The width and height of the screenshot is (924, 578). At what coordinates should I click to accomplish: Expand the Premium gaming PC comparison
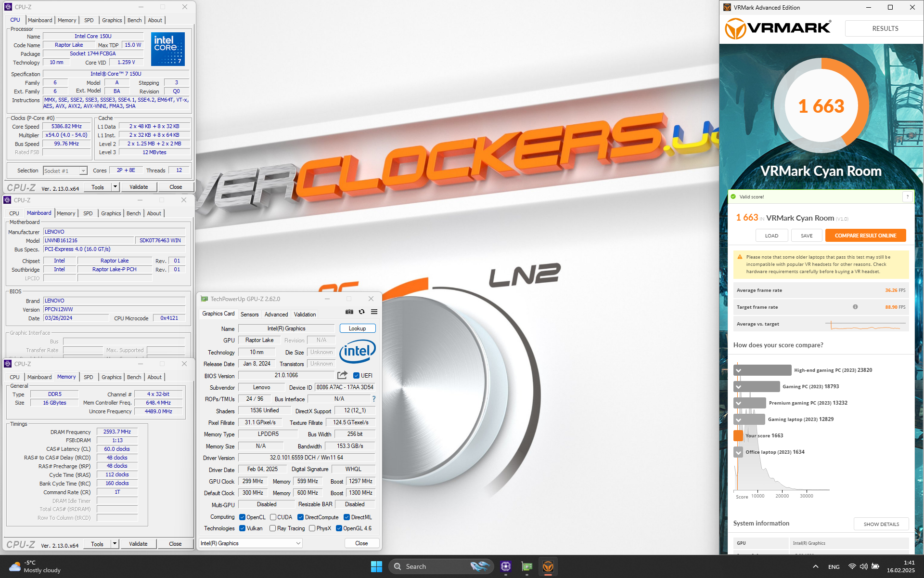tap(738, 403)
